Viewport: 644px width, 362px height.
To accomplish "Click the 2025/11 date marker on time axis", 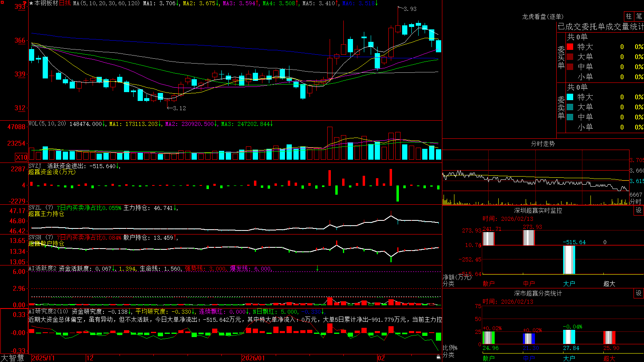I will (43, 358).
